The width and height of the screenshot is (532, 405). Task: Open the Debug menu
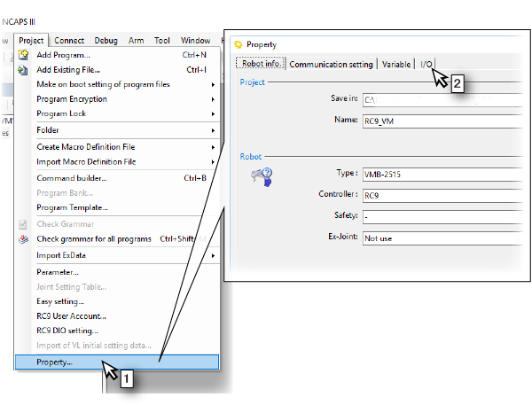106,40
